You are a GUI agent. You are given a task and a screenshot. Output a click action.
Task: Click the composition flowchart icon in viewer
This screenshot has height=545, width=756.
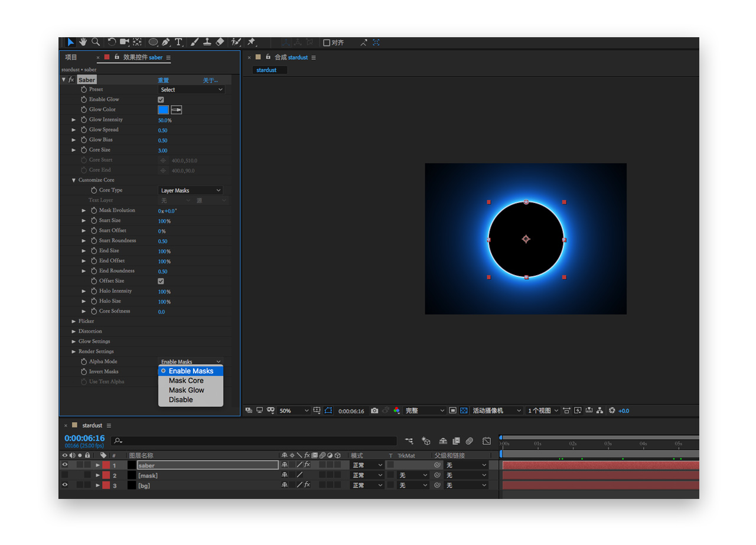(x=600, y=410)
